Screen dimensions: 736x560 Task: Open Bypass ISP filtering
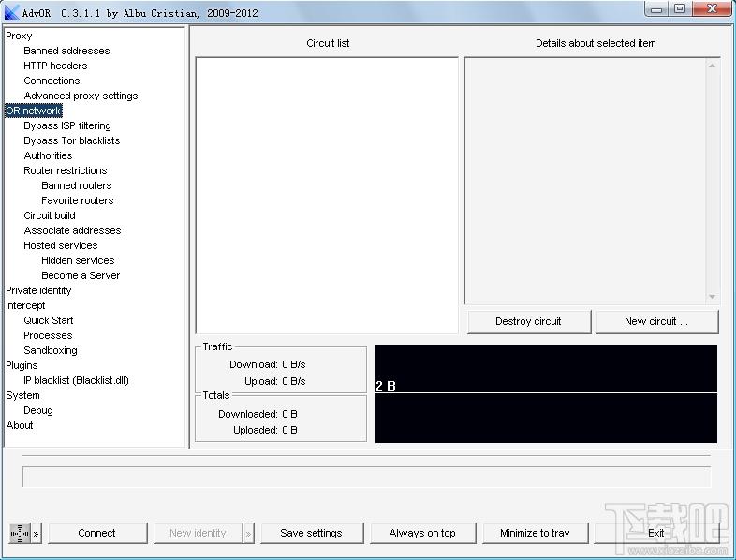67,125
